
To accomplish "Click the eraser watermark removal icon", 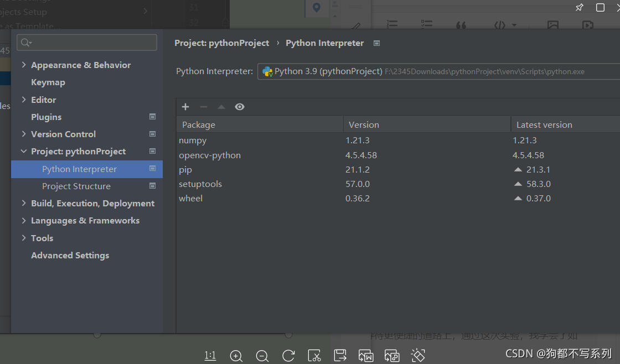I will click(x=418, y=356).
